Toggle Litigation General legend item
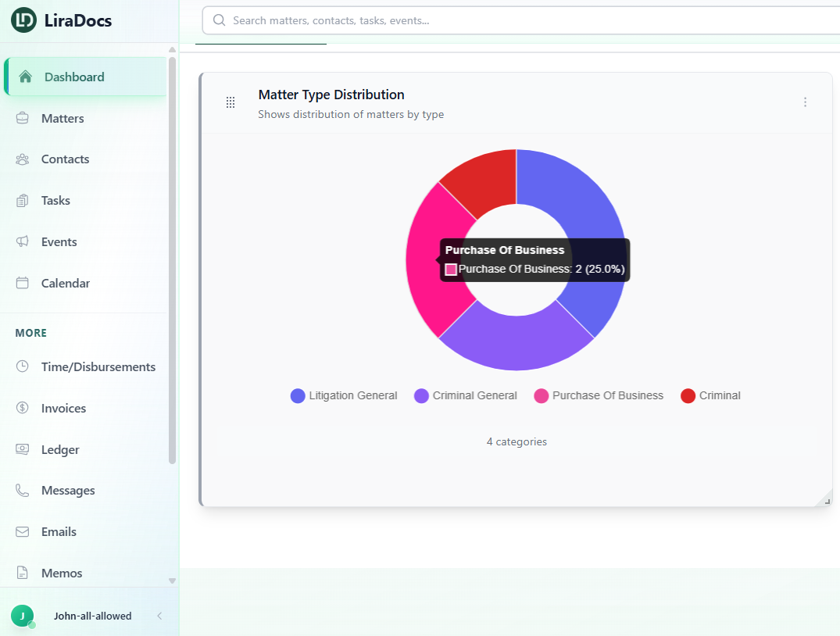Screen dimensions: 840x636 click(x=344, y=396)
